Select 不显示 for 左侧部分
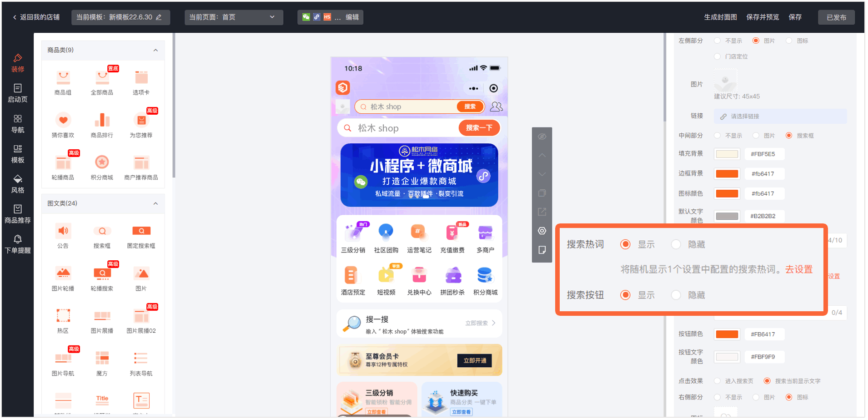Image resolution: width=868 pixels, height=420 pixels. point(717,41)
